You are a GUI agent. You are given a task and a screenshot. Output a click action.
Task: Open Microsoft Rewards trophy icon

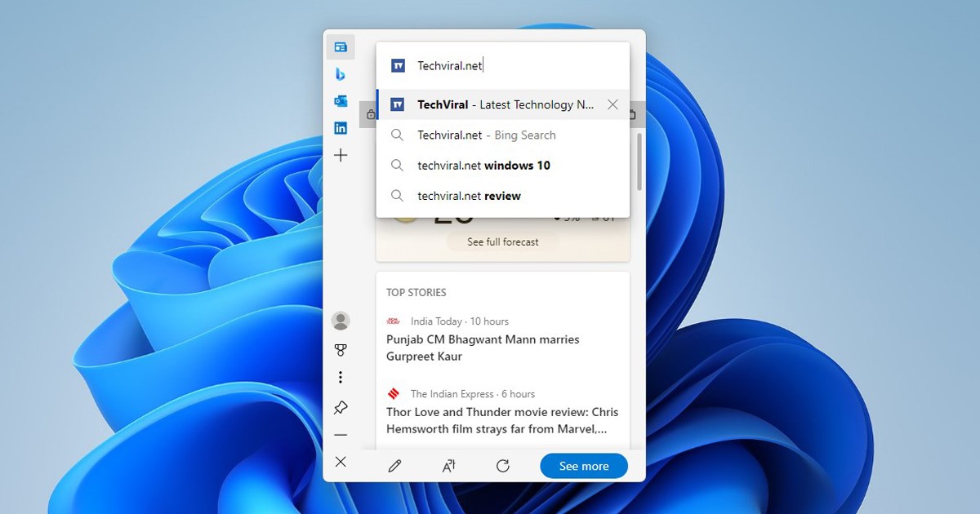pos(341,350)
